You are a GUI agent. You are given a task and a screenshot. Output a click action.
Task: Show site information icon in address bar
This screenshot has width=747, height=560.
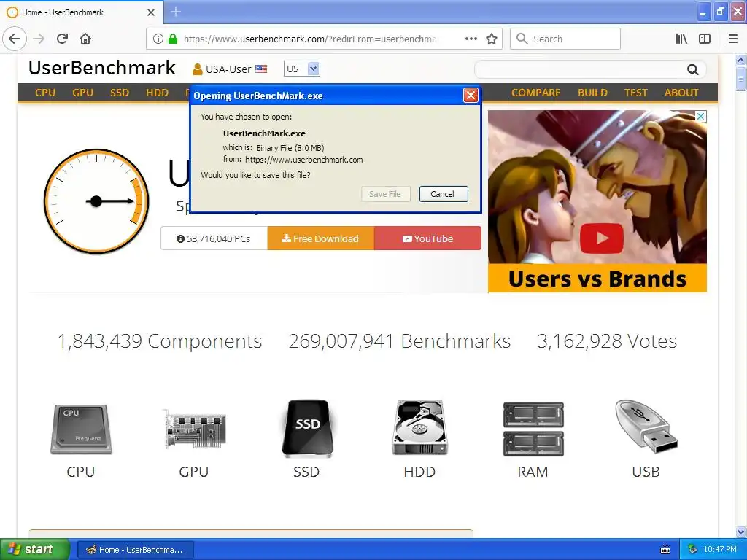click(x=158, y=39)
